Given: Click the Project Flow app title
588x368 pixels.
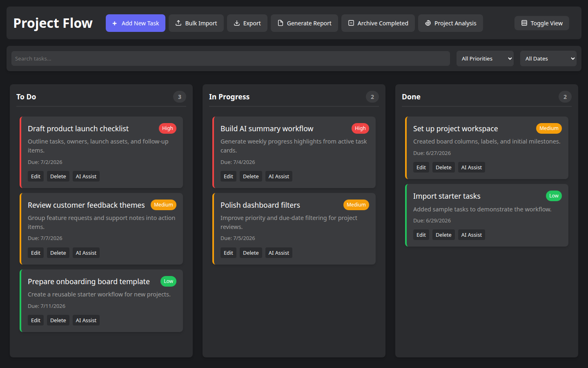Looking at the screenshot, I should tap(53, 23).
